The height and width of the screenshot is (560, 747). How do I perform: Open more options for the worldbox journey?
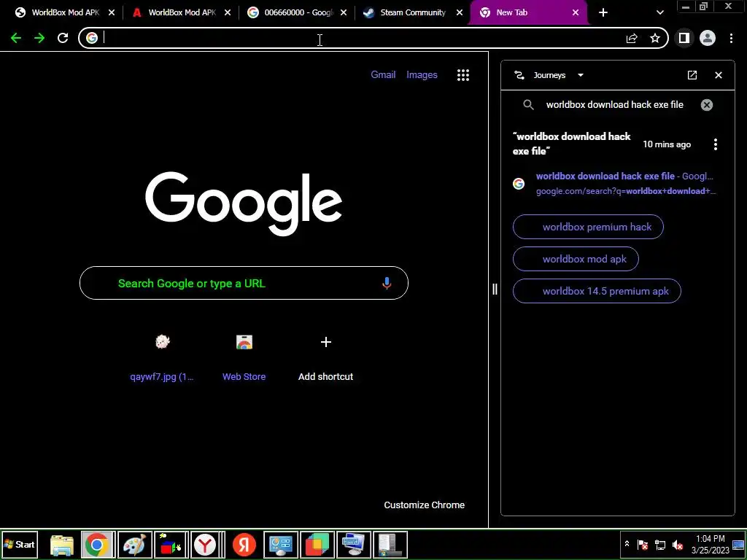[x=715, y=144]
